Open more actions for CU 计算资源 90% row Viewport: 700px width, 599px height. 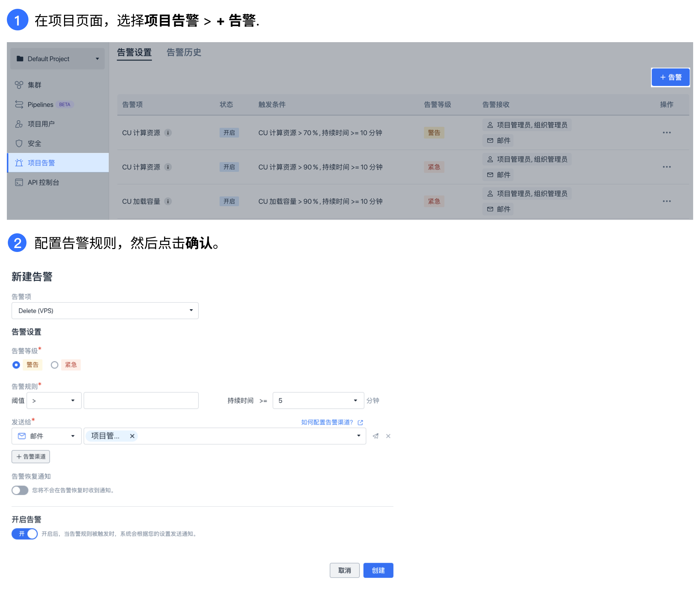pyautogui.click(x=667, y=167)
